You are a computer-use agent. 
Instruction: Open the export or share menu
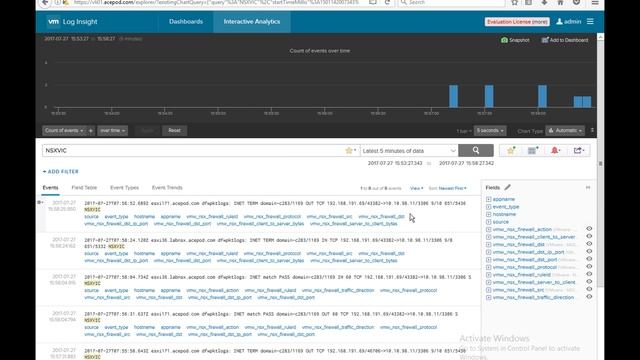pos(579,151)
